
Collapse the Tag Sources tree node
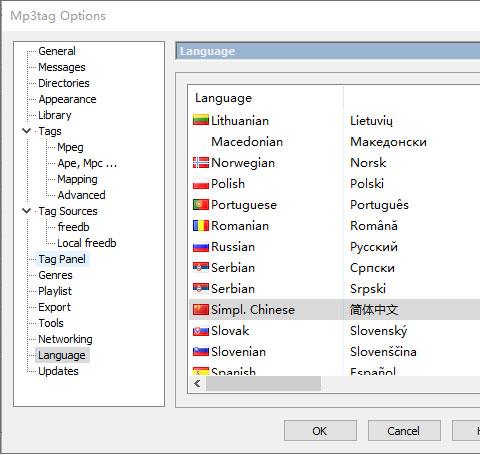coord(27,211)
